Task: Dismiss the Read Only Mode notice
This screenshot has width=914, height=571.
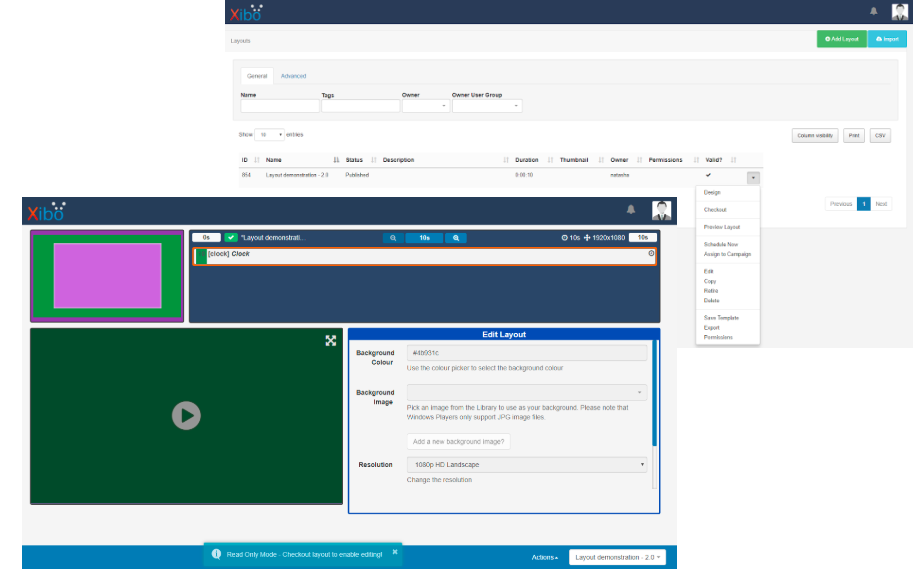Action: click(x=395, y=552)
